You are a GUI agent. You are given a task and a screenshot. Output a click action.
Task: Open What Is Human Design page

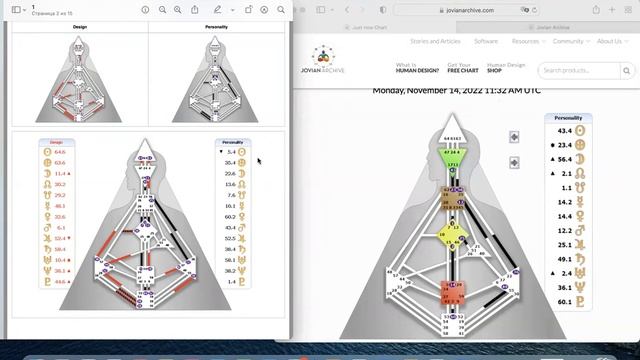(x=417, y=68)
